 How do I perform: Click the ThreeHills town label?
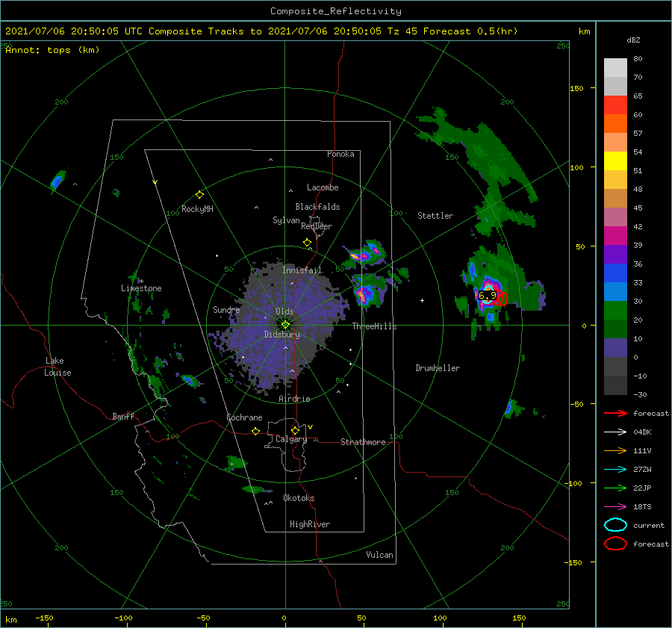(x=374, y=326)
